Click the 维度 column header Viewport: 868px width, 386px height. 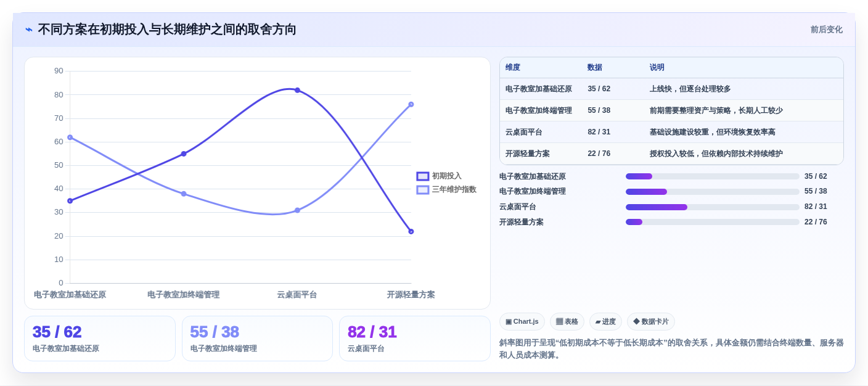click(513, 68)
